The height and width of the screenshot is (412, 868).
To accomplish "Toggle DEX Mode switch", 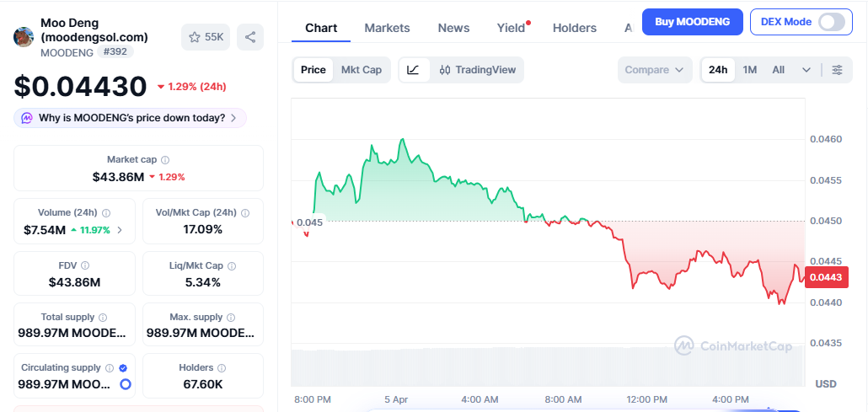I will (832, 22).
